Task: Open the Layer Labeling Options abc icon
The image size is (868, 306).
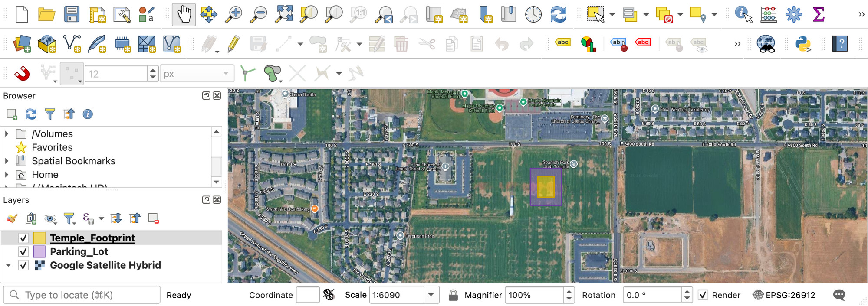Action: click(563, 42)
